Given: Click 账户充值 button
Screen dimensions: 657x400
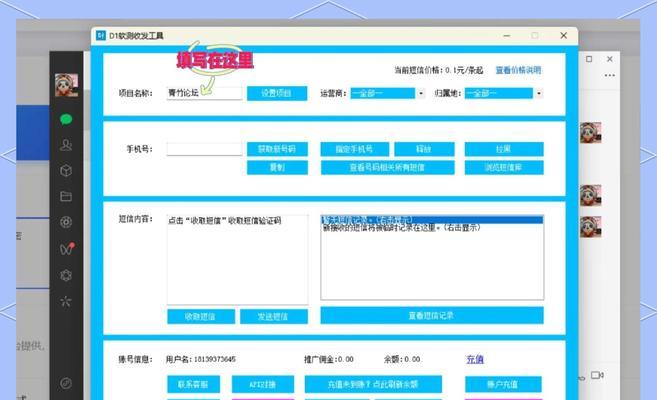Looking at the screenshot, I should point(503,384).
